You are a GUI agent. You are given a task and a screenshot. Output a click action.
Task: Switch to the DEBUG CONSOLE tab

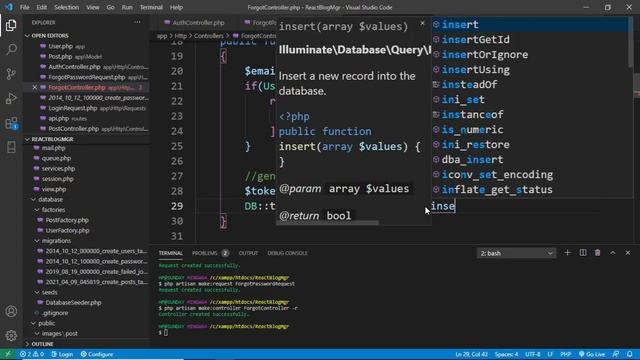point(287,253)
